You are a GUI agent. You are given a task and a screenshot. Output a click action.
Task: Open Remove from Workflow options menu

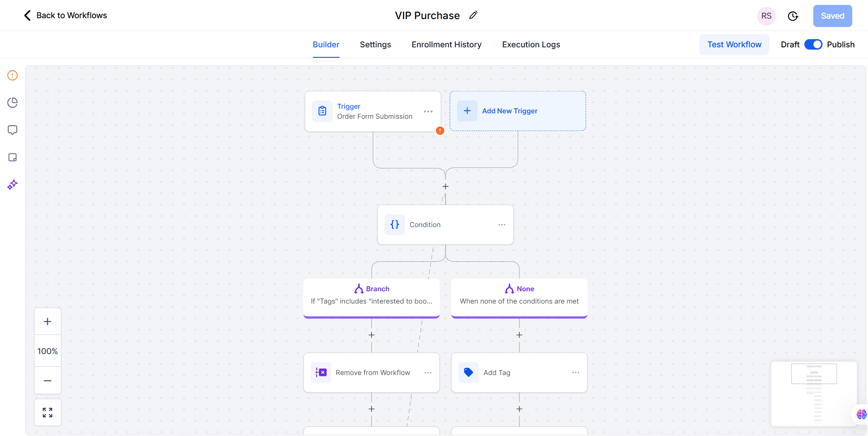(428, 373)
